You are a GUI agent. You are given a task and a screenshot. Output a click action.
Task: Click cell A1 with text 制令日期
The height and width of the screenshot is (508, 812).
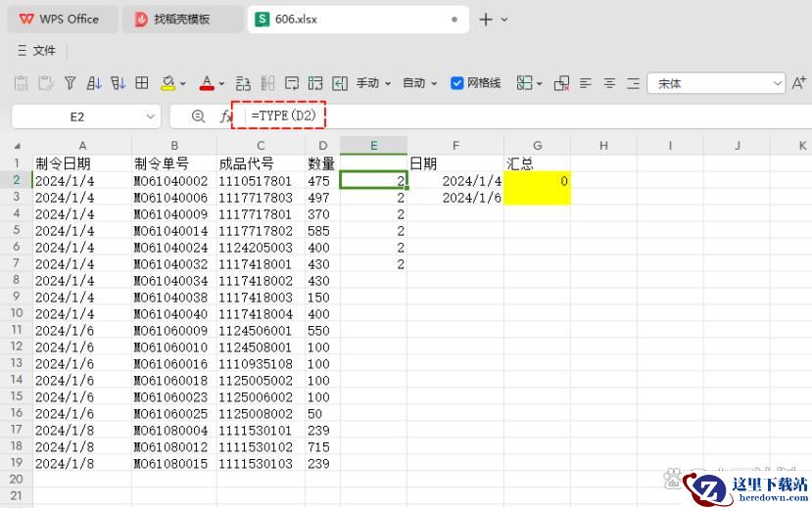[82, 163]
